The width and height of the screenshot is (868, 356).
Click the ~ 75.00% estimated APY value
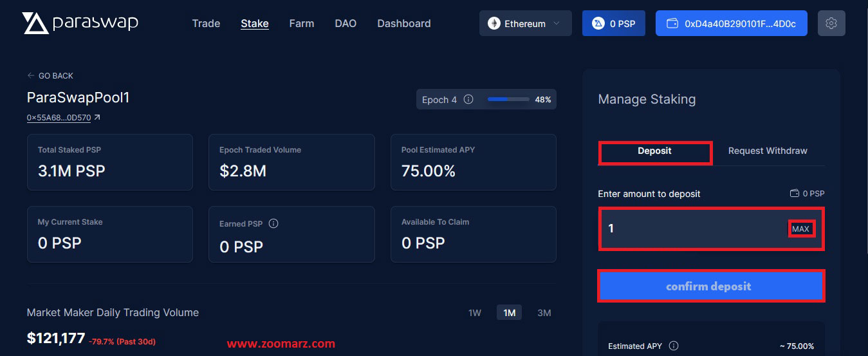pos(797,346)
